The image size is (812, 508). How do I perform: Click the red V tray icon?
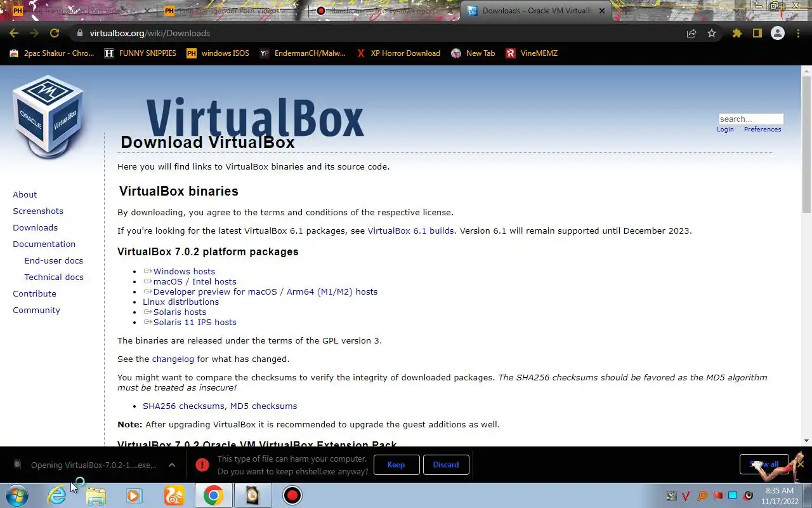(x=686, y=495)
